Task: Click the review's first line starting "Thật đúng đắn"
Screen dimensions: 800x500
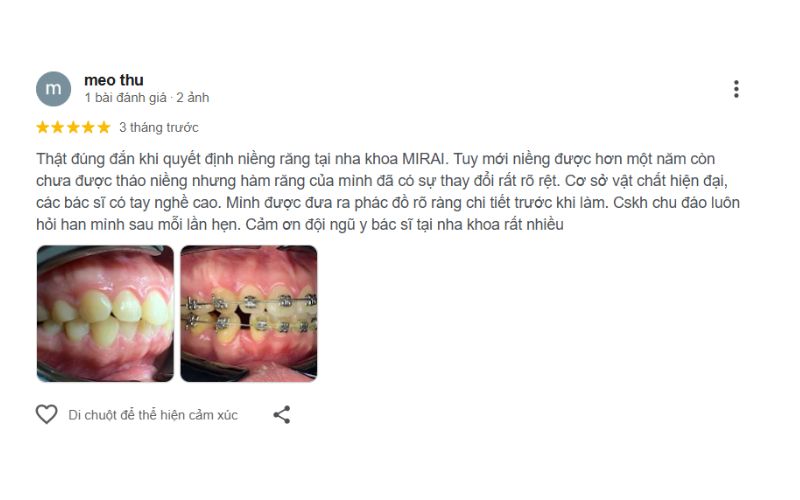Action: (376, 159)
